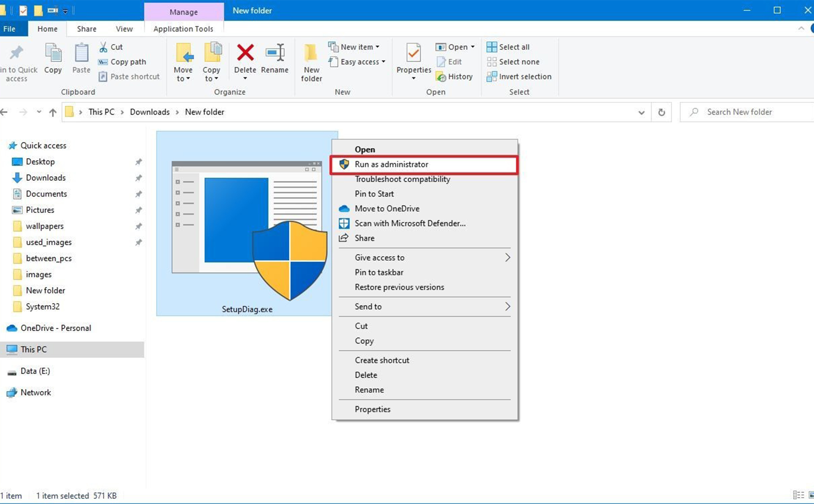Click the Copy icon in ribbon
Image resolution: width=814 pixels, height=504 pixels.
pos(53,52)
